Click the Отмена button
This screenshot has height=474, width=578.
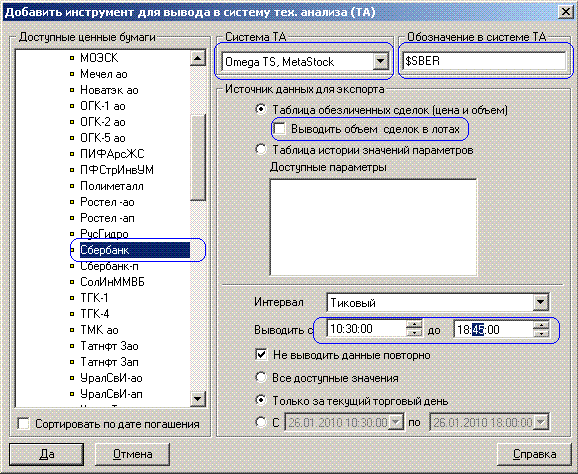coord(132,454)
